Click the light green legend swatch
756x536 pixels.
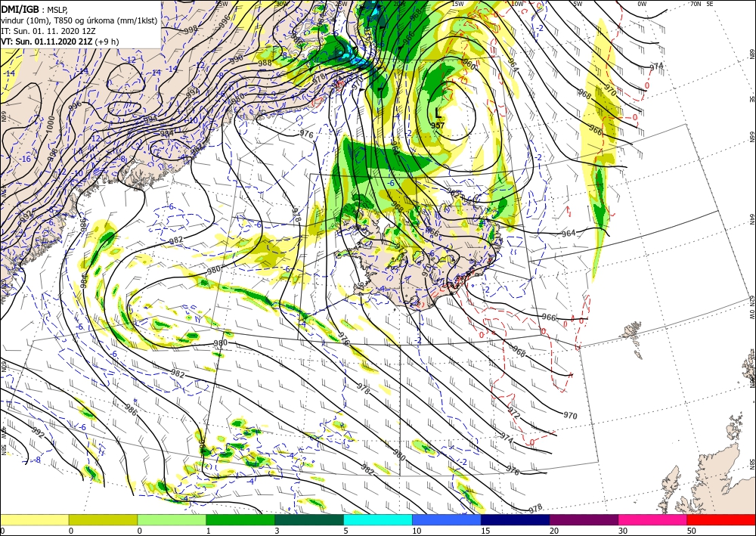(172, 519)
